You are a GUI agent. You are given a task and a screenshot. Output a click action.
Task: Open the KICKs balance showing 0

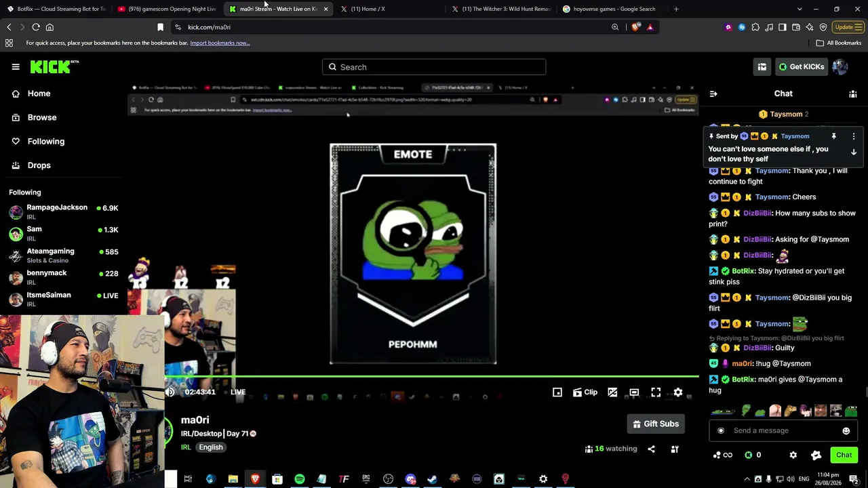tap(753, 455)
